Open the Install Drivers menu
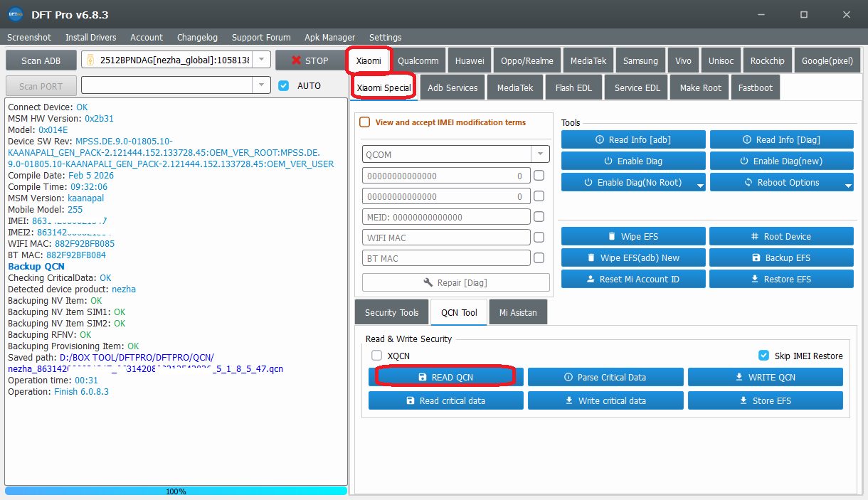Screen dimensions: 868x500 (x=91, y=37)
